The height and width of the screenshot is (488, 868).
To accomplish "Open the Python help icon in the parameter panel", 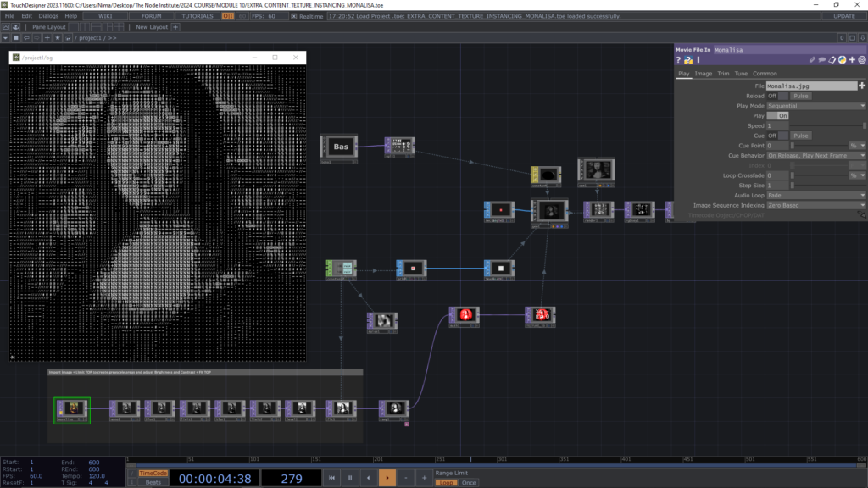I will [688, 60].
